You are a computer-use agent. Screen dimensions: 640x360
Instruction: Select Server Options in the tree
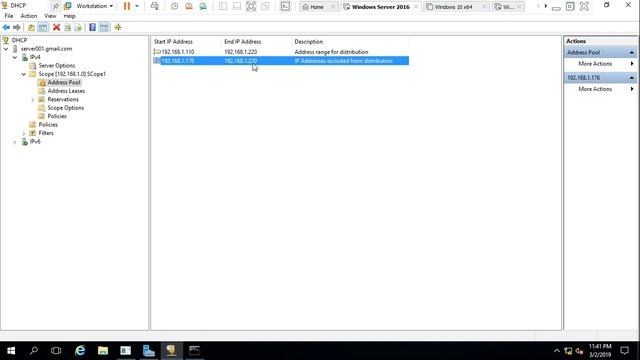(57, 65)
